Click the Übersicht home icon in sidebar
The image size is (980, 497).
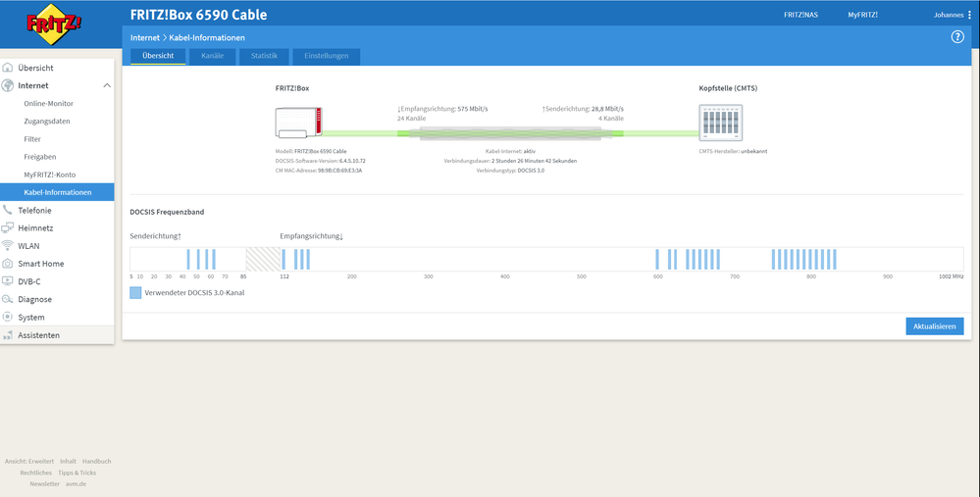(8, 68)
